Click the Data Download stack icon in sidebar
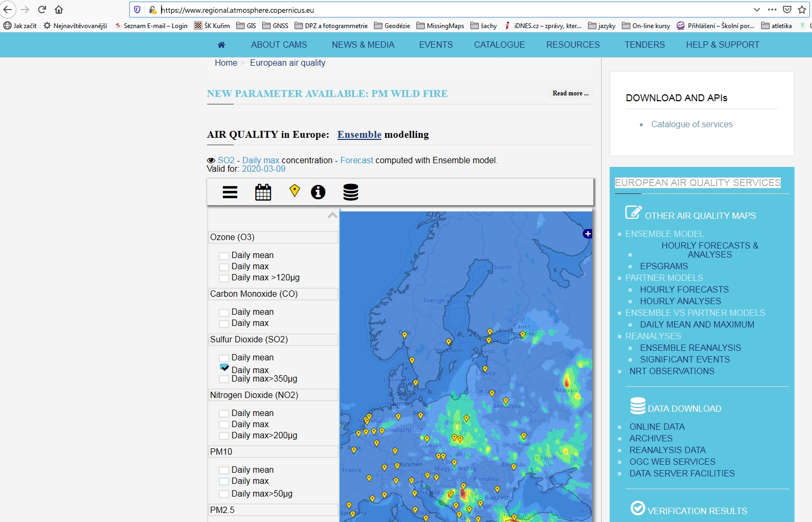The width and height of the screenshot is (812, 522). tap(638, 406)
